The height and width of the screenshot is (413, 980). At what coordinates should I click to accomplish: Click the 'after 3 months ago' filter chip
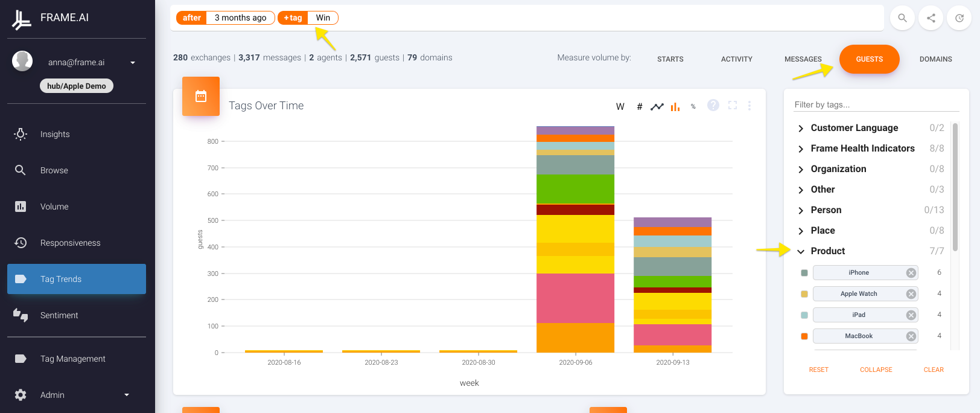[226, 18]
